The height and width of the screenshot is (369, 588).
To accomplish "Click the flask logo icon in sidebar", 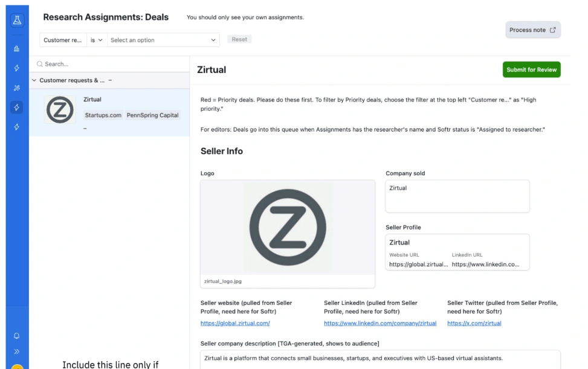I will pyautogui.click(x=17, y=21).
